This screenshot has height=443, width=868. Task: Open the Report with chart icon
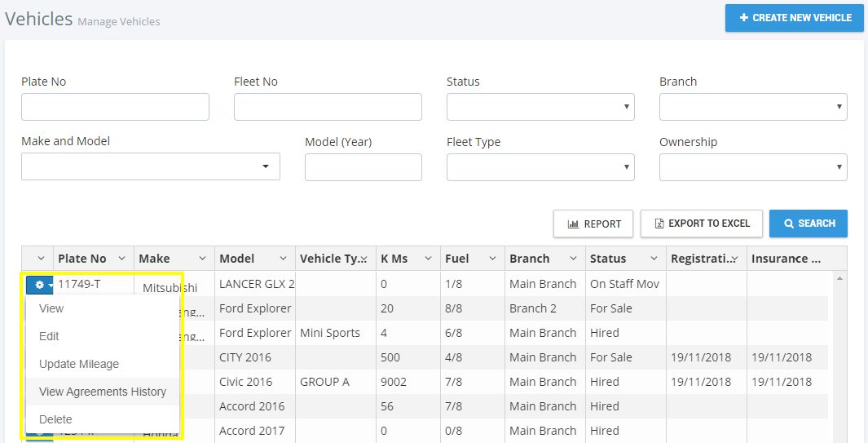[593, 224]
